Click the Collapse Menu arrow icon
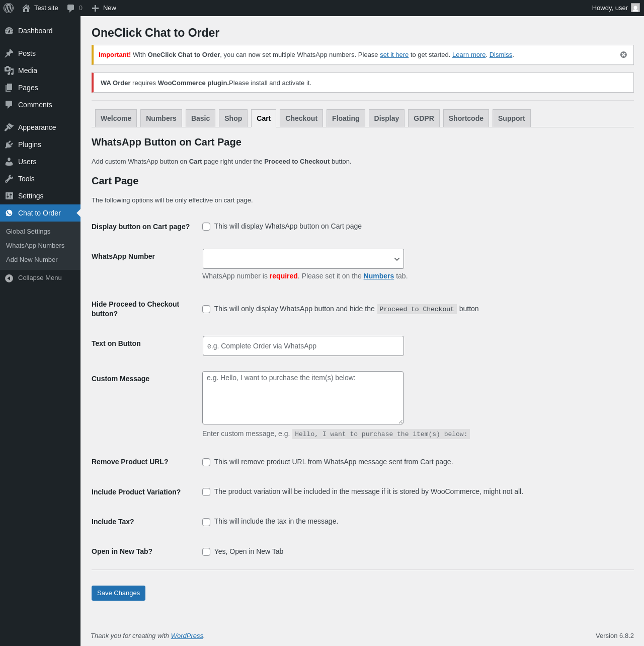Viewport: 644px width, 646px height. 9,278
